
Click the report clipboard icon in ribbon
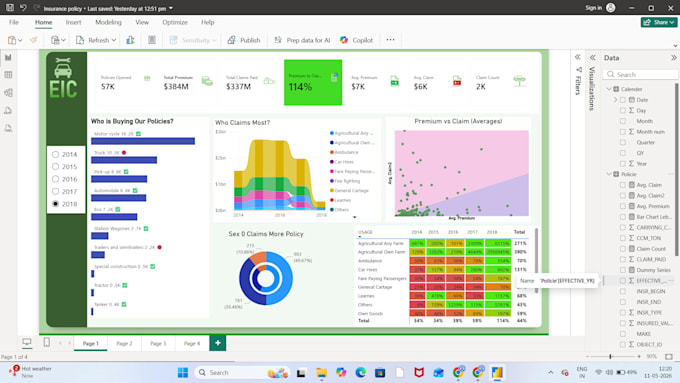click(x=152, y=40)
